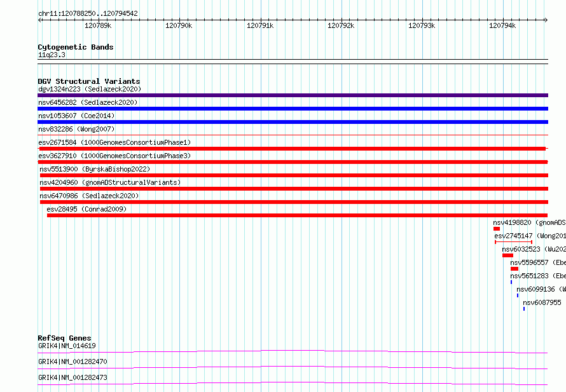Click the nsv1053607 Coe2014 blue bar
This screenshot has width=566, height=392.
click(x=293, y=122)
